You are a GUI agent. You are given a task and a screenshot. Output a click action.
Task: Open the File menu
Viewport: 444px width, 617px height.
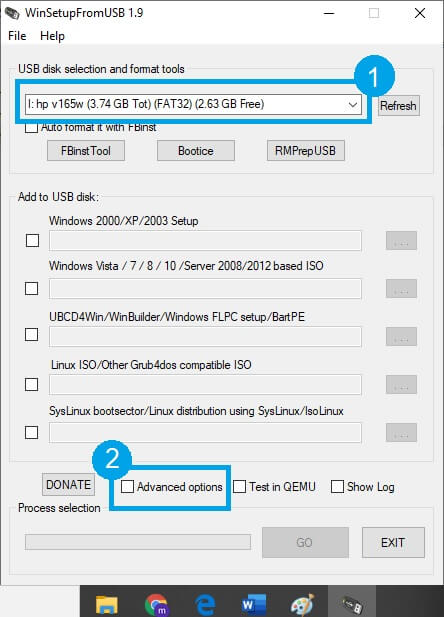17,36
